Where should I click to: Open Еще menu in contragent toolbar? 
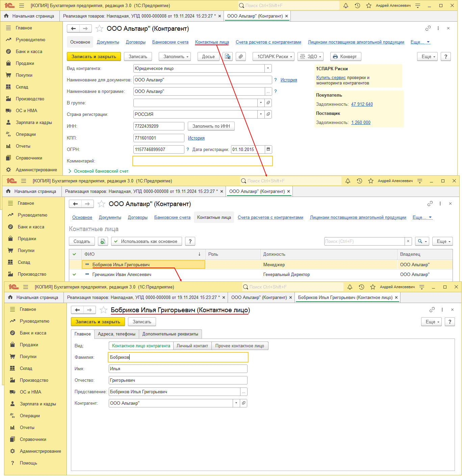click(428, 56)
